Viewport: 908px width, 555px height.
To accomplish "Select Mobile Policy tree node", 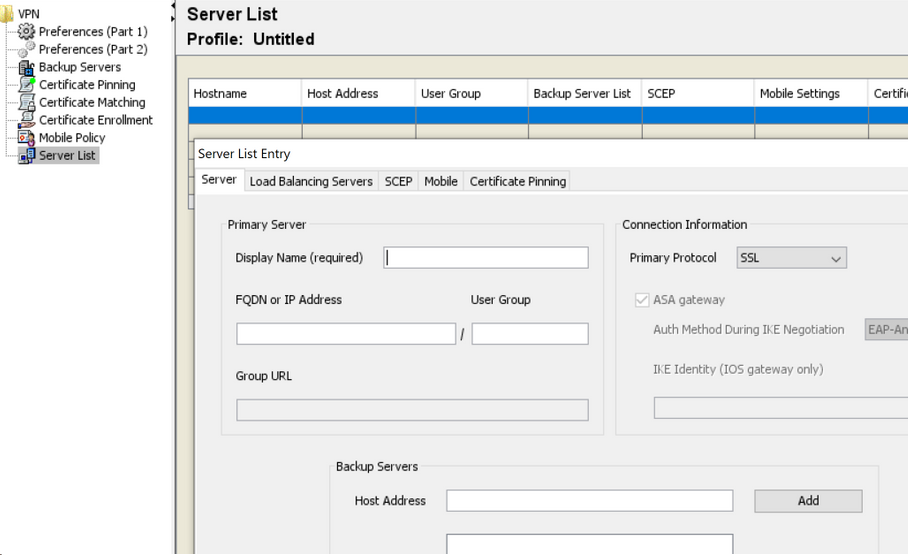I will coord(72,138).
